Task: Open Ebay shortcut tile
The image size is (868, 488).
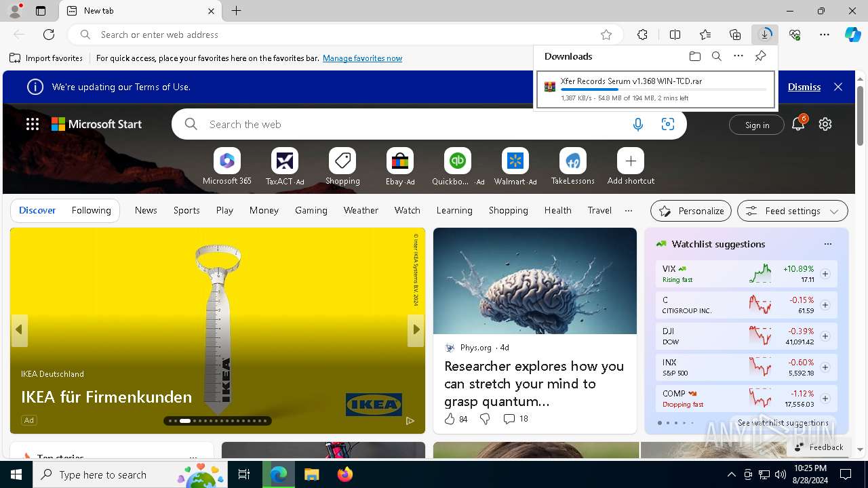Action: 400,167
